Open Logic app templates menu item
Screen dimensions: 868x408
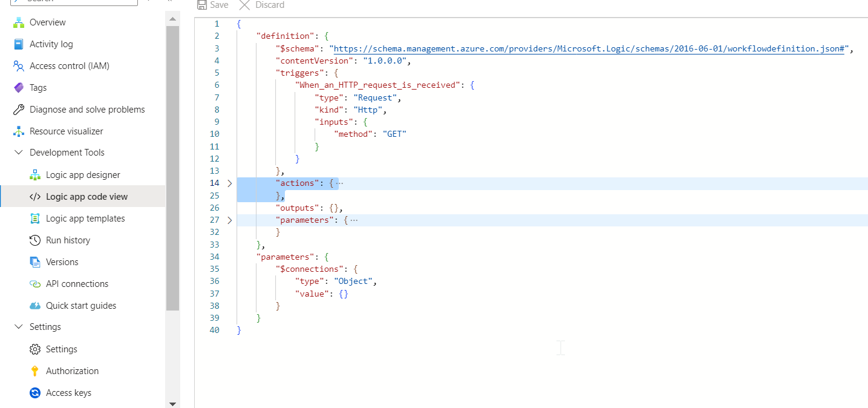point(85,219)
